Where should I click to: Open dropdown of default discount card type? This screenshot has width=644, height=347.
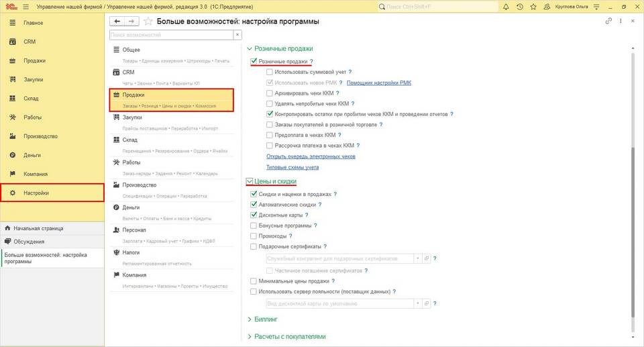point(418,303)
